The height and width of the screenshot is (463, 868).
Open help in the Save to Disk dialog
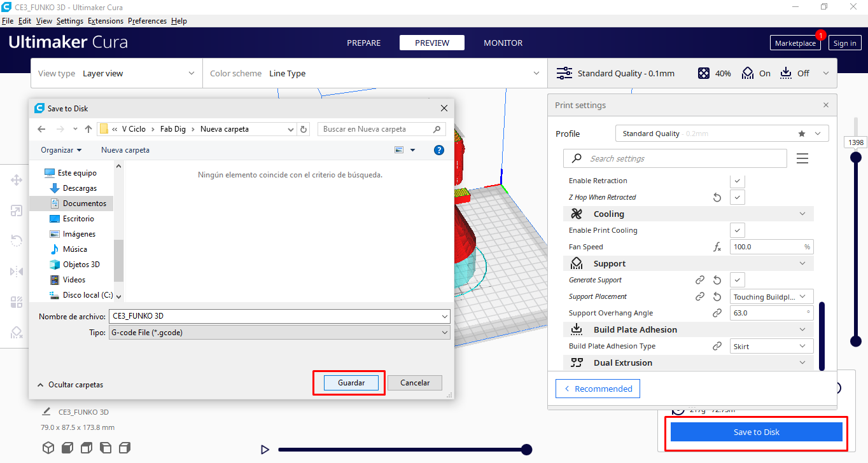tap(438, 150)
